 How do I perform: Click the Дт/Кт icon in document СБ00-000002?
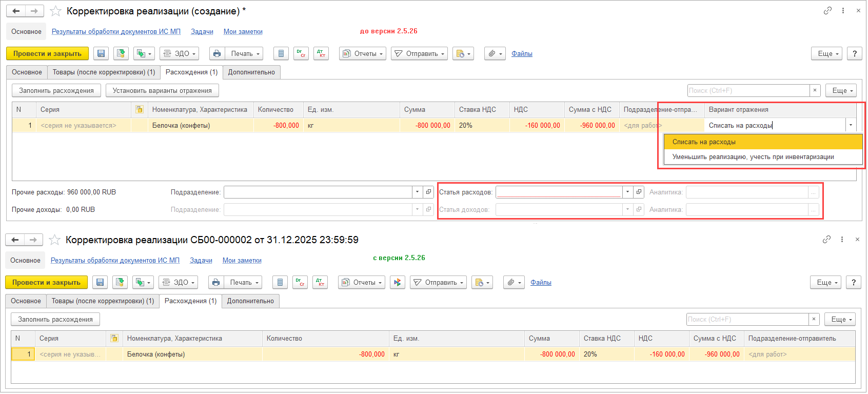320,283
